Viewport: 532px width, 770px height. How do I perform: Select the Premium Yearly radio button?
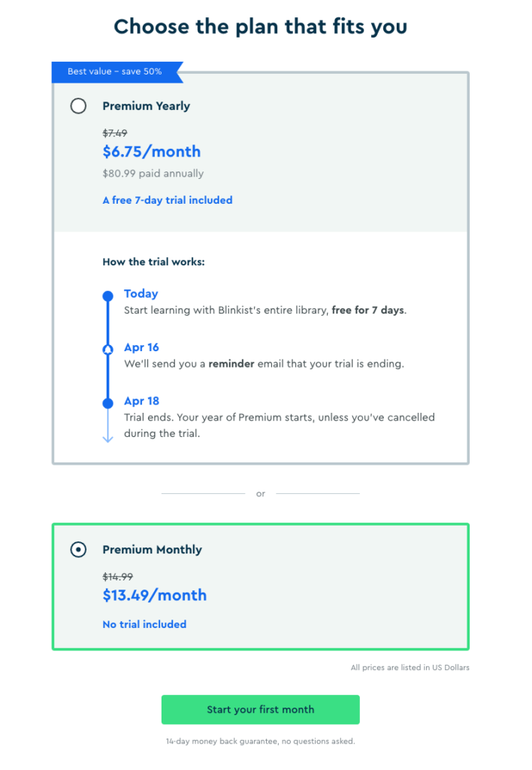point(78,106)
